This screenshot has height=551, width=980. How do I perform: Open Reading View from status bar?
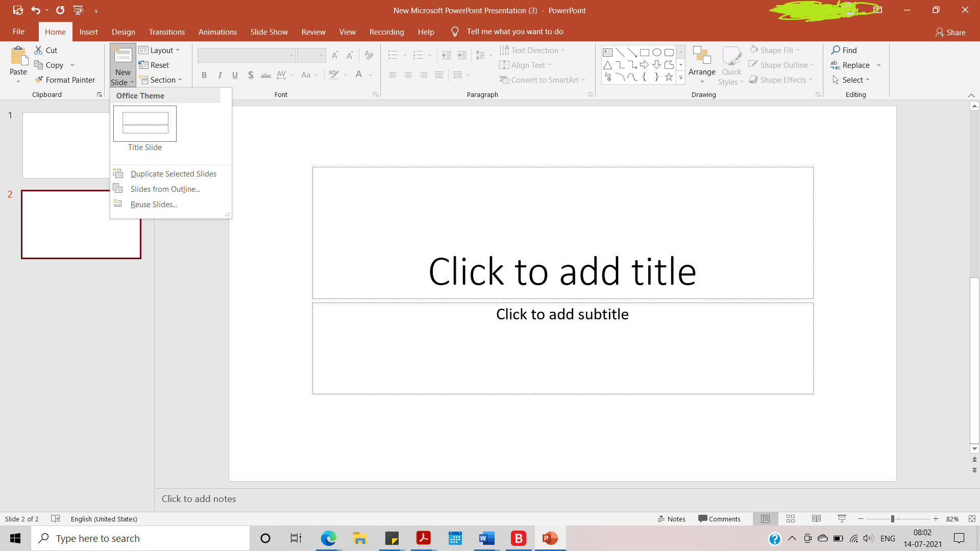pos(816,519)
